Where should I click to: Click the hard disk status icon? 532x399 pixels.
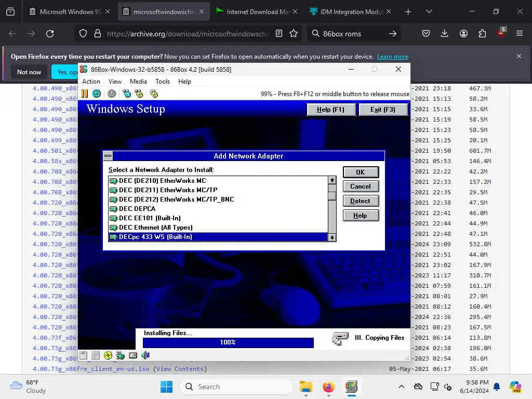point(133,355)
